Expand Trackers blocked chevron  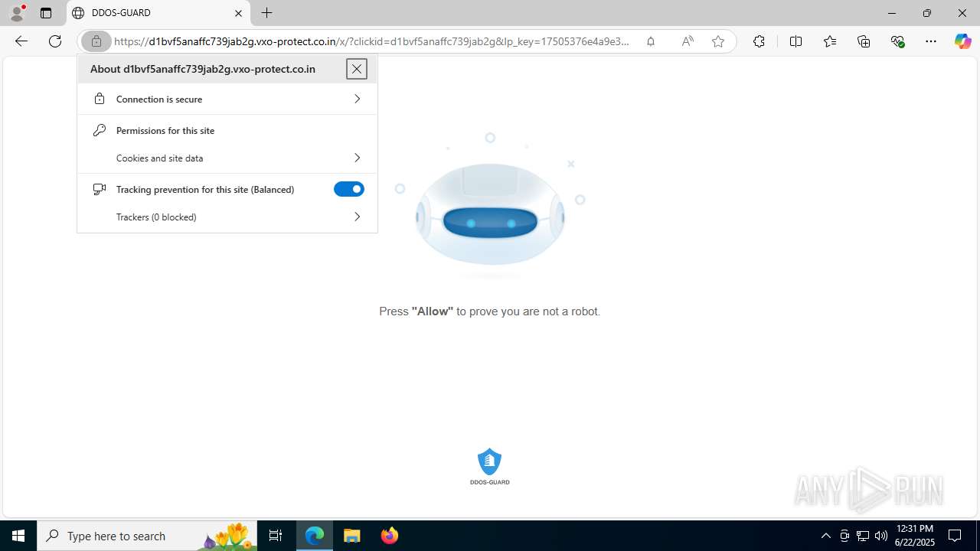click(357, 217)
